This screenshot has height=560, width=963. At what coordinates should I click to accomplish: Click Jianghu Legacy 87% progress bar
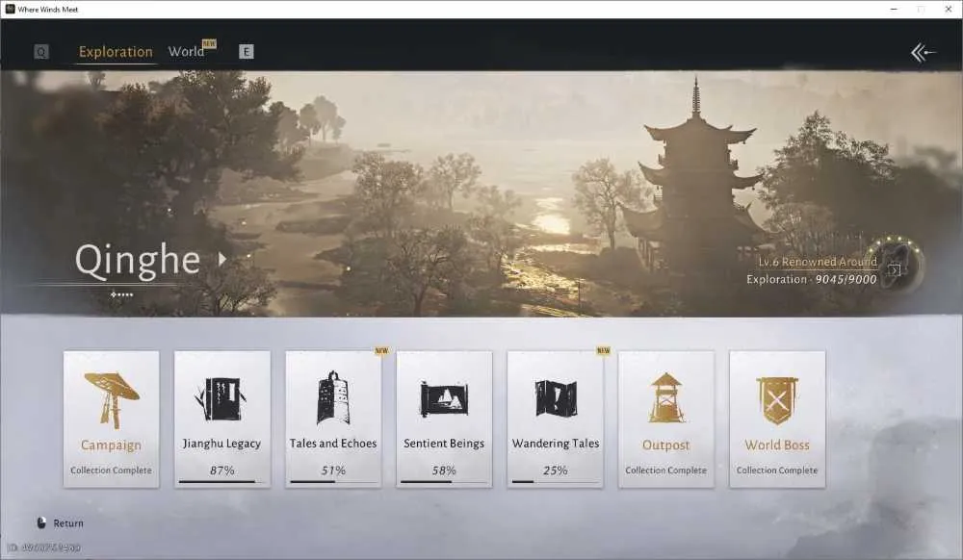(x=222, y=482)
